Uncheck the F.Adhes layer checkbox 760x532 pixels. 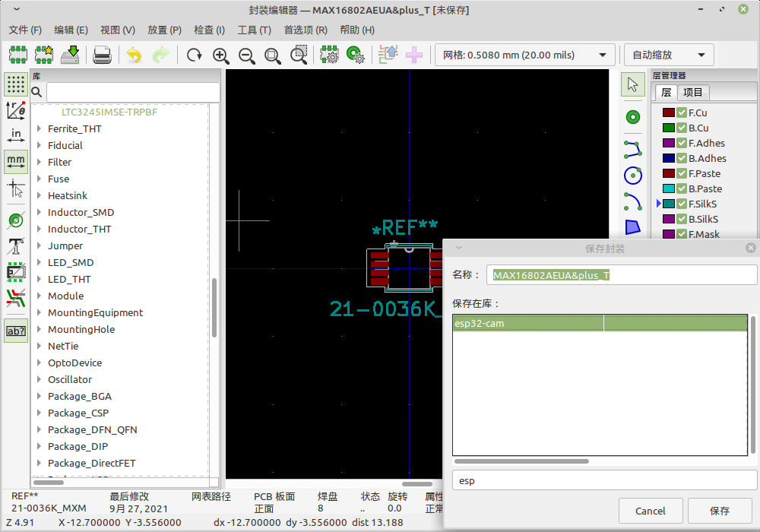click(x=682, y=143)
